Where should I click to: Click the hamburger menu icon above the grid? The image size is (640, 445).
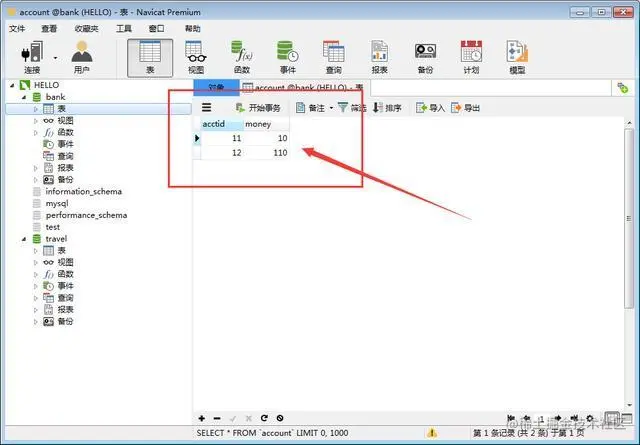[x=207, y=107]
